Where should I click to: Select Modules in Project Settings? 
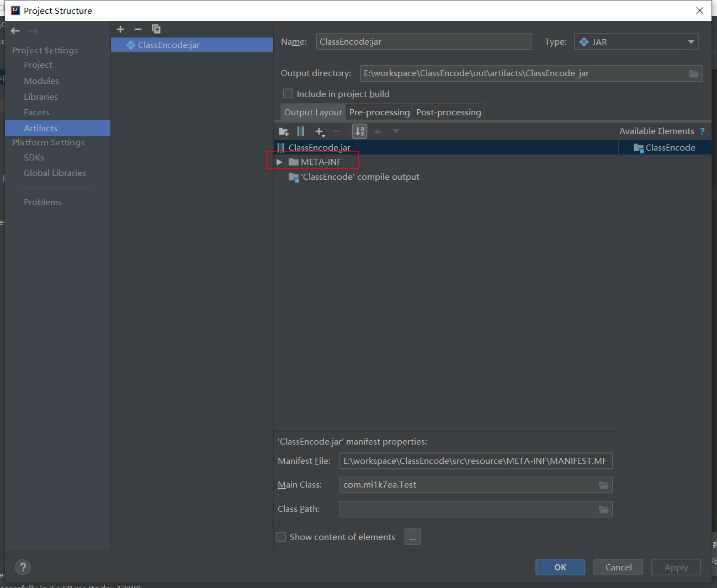[41, 81]
